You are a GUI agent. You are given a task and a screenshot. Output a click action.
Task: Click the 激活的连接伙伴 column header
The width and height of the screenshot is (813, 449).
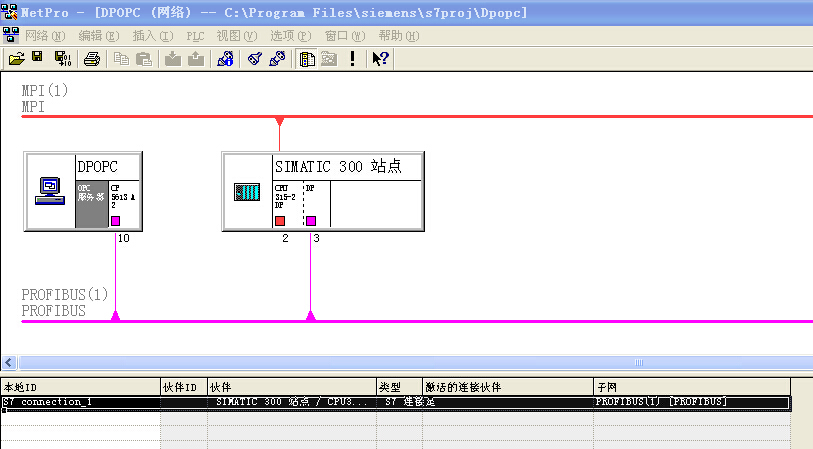[508, 387]
